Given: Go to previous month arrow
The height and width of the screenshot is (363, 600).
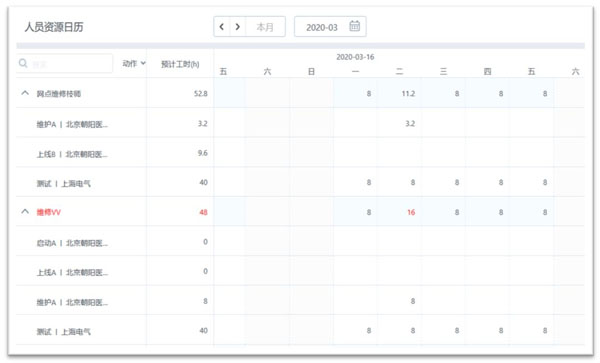Looking at the screenshot, I should pos(222,27).
